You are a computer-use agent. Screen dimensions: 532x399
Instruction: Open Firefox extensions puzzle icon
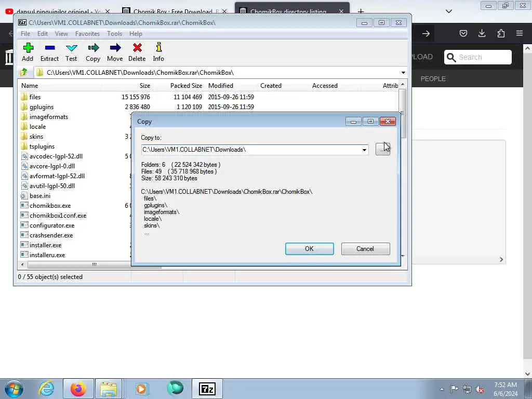[501, 33]
